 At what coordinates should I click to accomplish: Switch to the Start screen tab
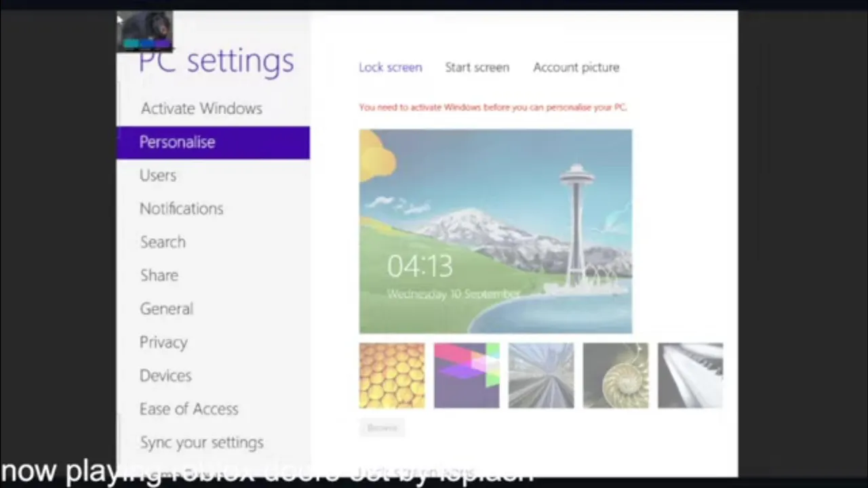pos(477,67)
